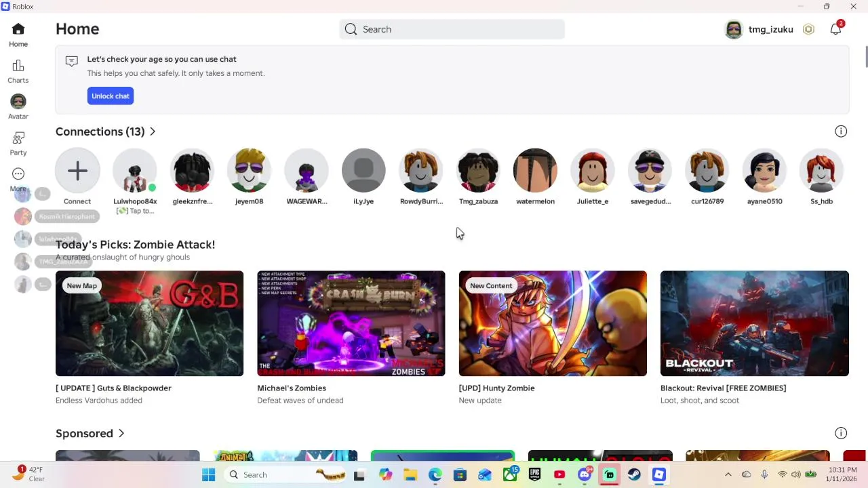Click the search field at top

click(x=452, y=29)
